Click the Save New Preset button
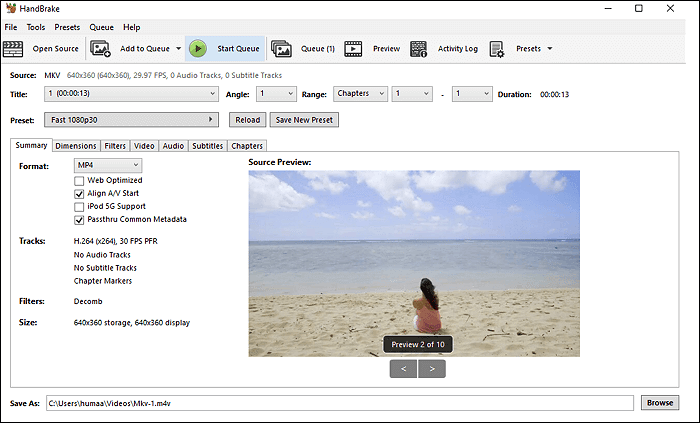This screenshot has width=700, height=423. click(305, 120)
